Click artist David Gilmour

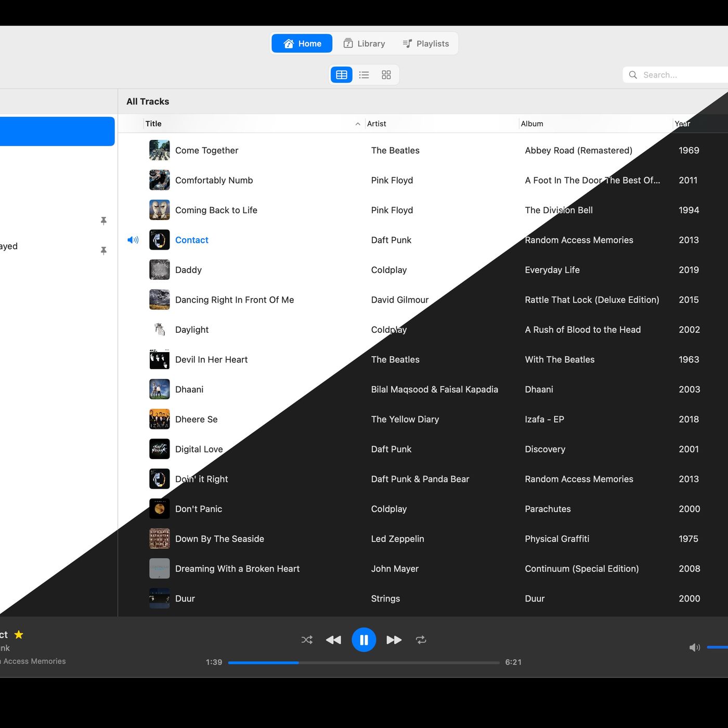pyautogui.click(x=400, y=300)
